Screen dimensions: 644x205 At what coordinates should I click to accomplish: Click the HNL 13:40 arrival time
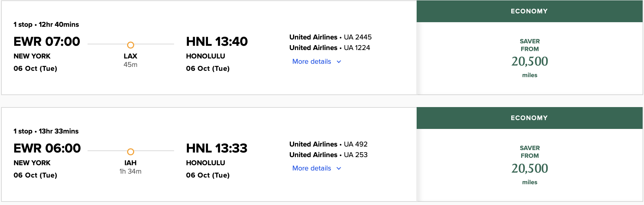tap(217, 41)
